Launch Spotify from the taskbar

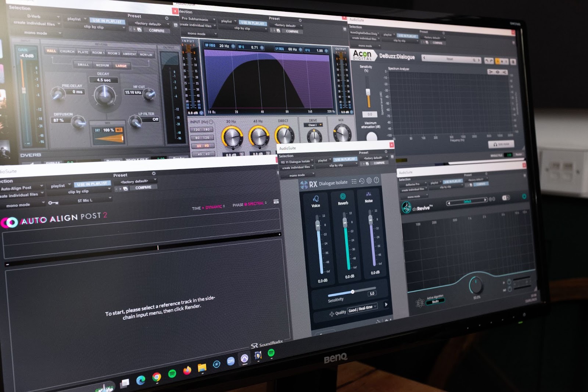pos(173,373)
